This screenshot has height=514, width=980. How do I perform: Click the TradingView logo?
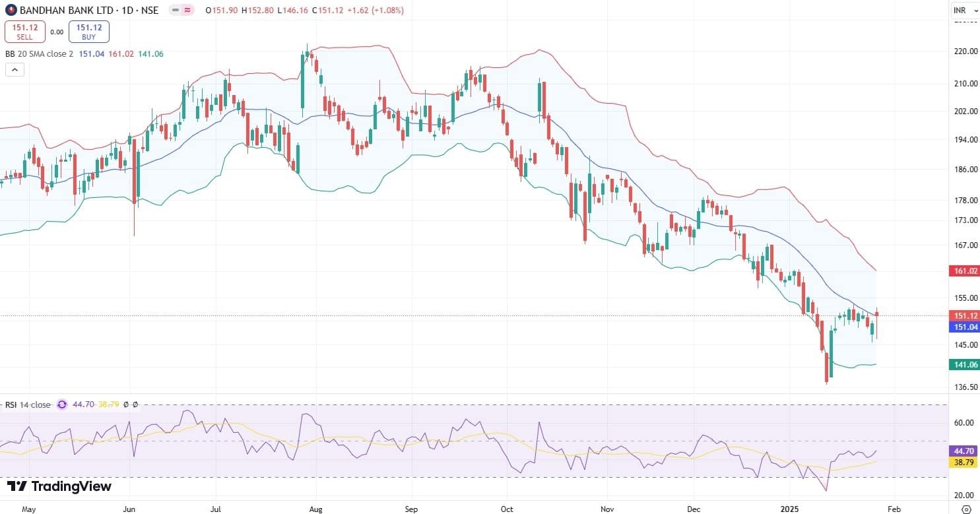(59, 487)
